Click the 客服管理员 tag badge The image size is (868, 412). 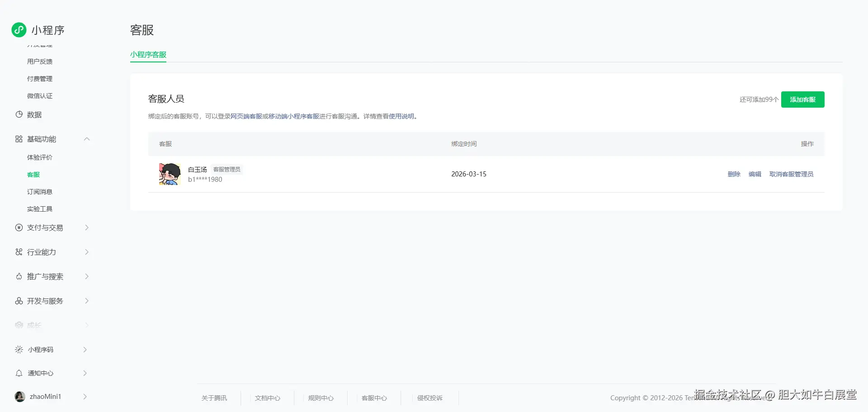pos(227,169)
